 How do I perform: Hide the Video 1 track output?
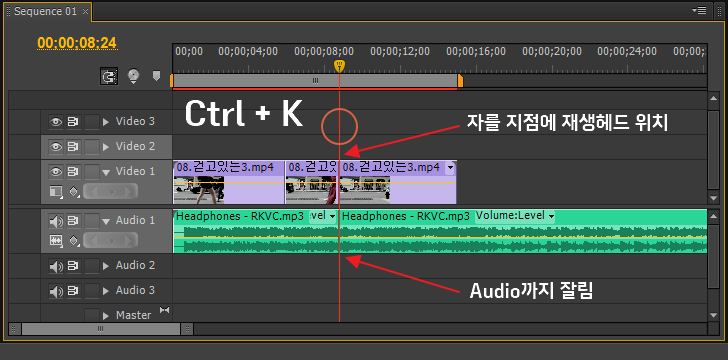pos(56,172)
